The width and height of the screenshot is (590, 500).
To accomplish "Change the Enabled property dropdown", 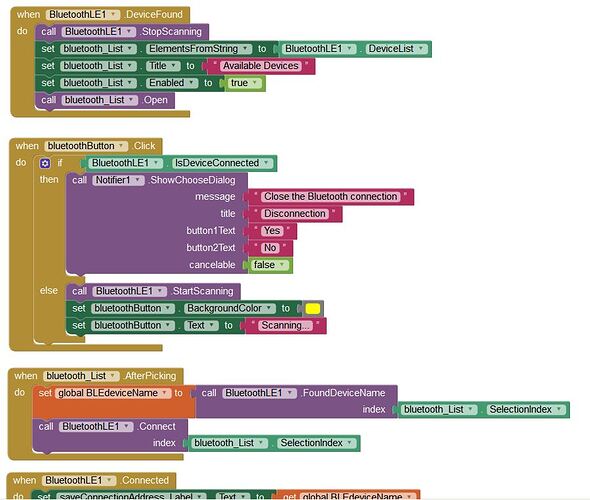I will (x=172, y=83).
